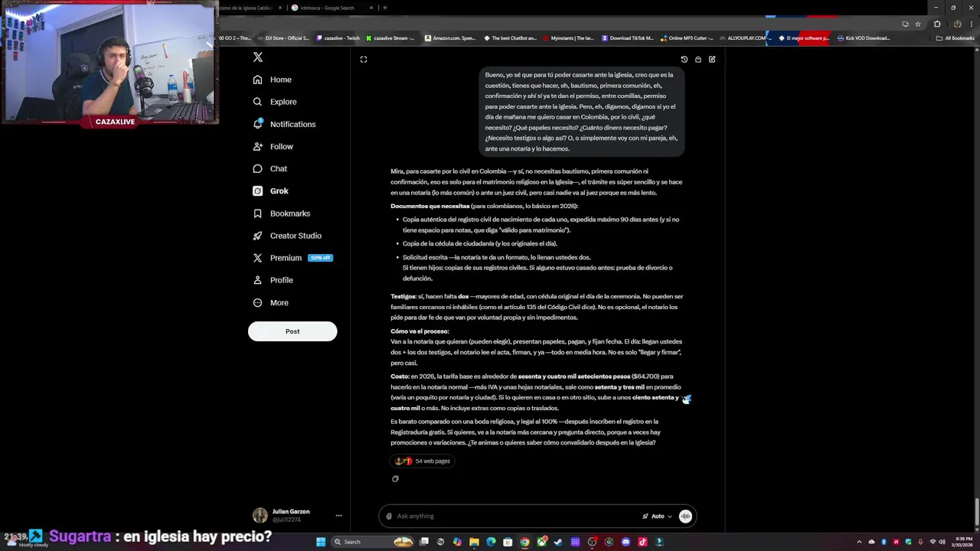Screen dimensions: 980x551
Task: Open the browser extensions puzzle icon
Action: [x=937, y=24]
